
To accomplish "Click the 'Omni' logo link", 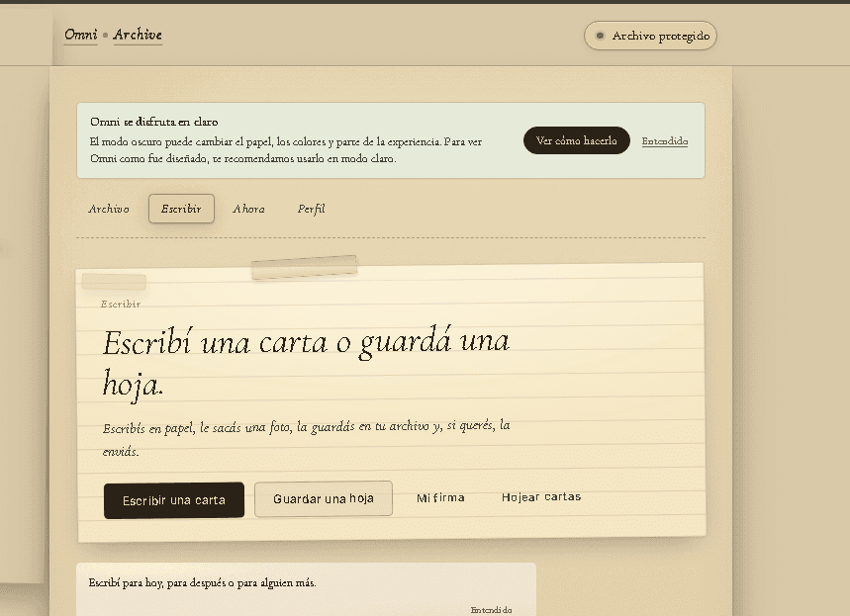I will click(x=81, y=35).
